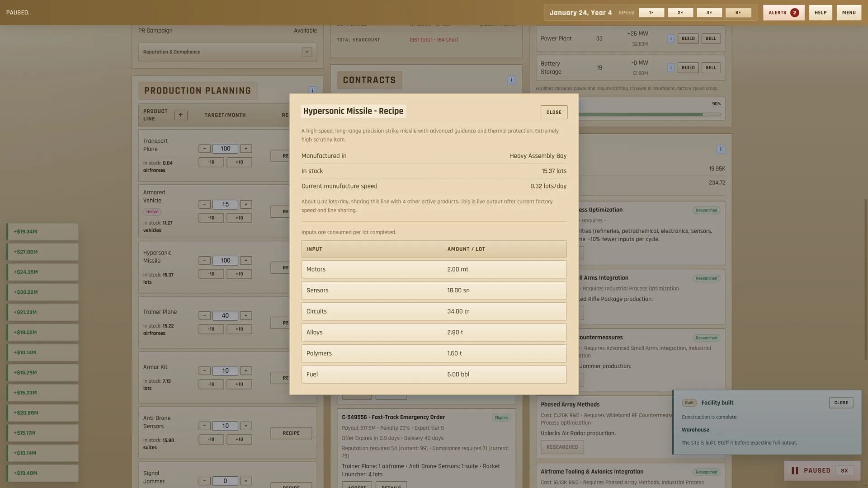The height and width of the screenshot is (488, 868).
Task: Increase Hypersonic Missile target by one
Action: pos(246,260)
